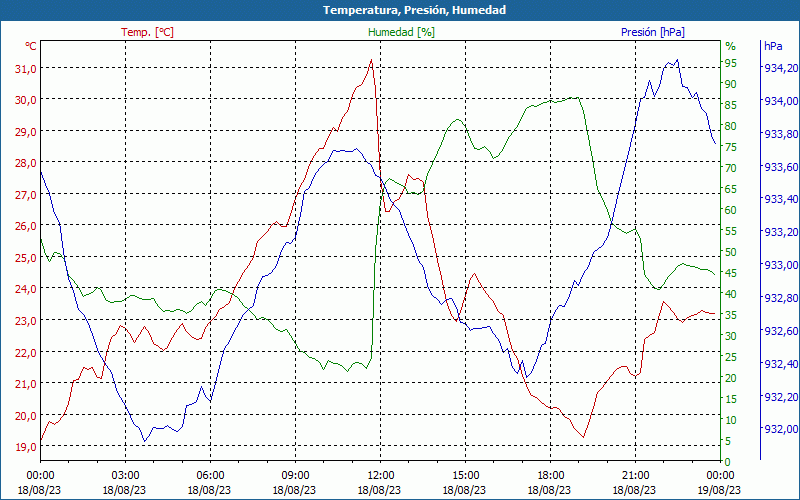Click the red °C axis unit label
The width and height of the screenshot is (800, 500).
31,46
